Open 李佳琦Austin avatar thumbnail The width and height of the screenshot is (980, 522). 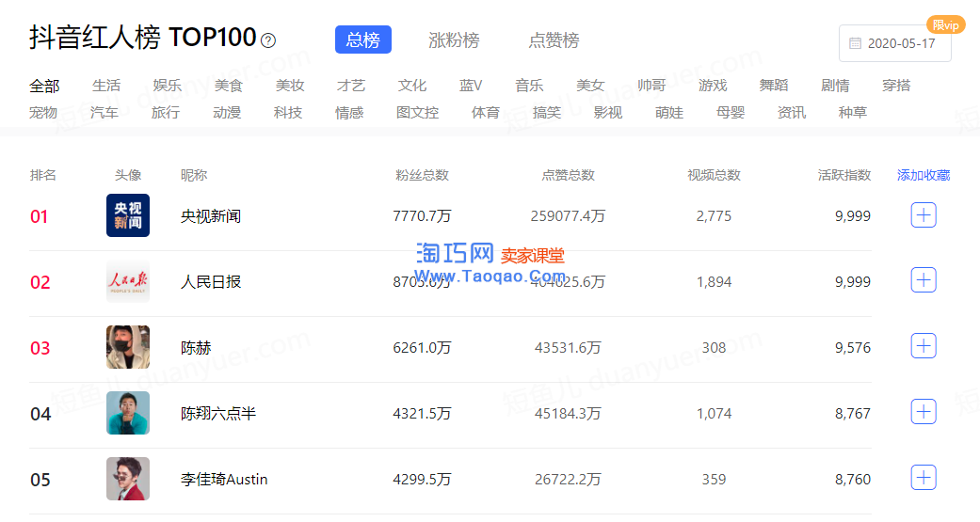coord(128,479)
